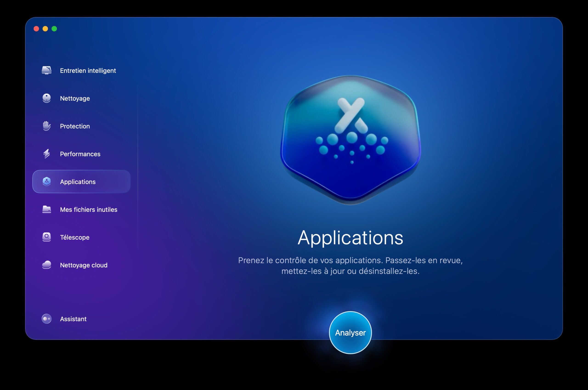Minimize the window with the yellow button
Screen dimensions: 588x390
click(45, 29)
